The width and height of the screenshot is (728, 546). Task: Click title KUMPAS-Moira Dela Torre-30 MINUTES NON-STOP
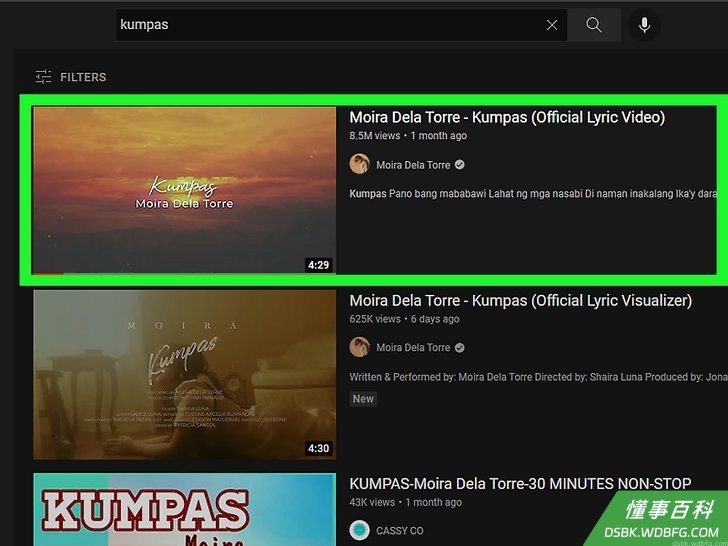click(520, 484)
